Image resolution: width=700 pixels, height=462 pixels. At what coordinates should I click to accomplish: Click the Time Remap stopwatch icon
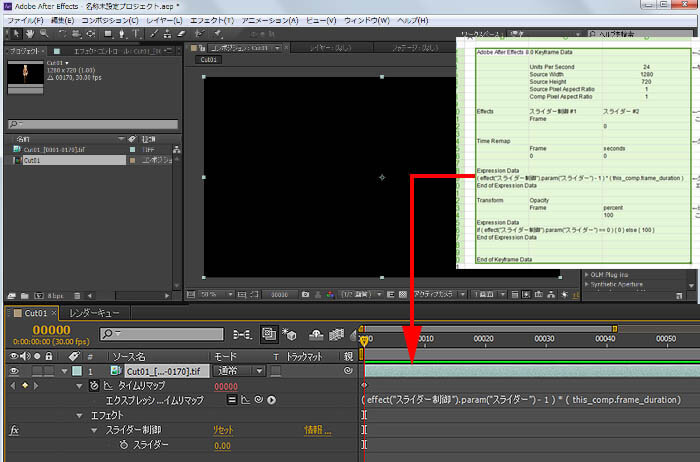(x=93, y=386)
